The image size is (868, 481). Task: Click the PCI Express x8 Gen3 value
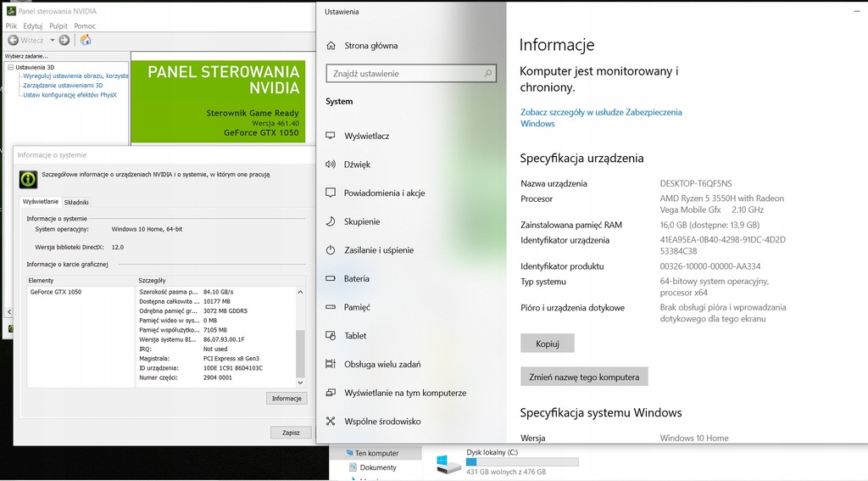(231, 359)
